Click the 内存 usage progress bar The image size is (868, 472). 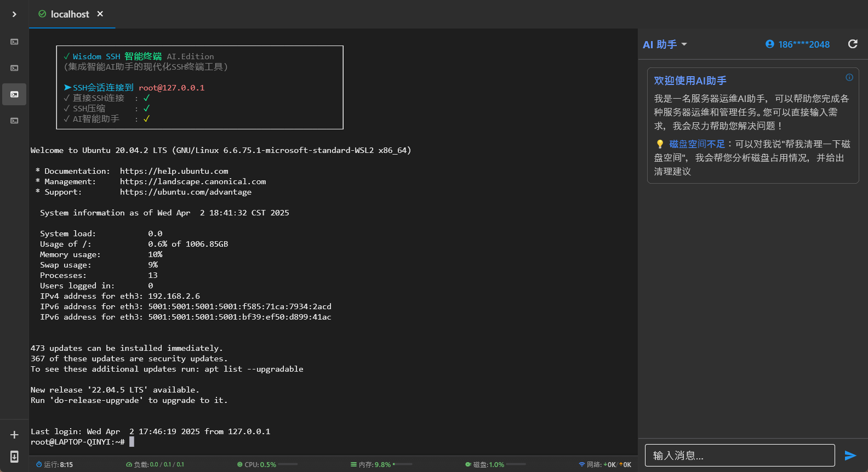pos(403,464)
